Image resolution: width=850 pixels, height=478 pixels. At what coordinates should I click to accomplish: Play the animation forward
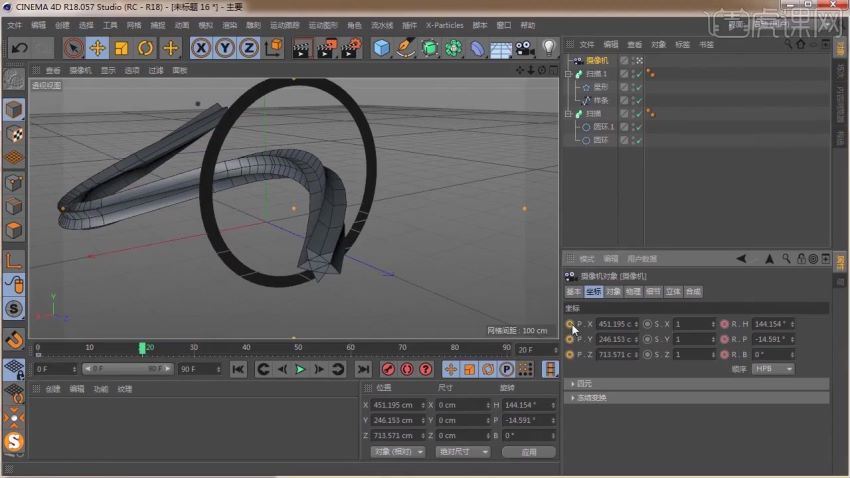pyautogui.click(x=300, y=370)
